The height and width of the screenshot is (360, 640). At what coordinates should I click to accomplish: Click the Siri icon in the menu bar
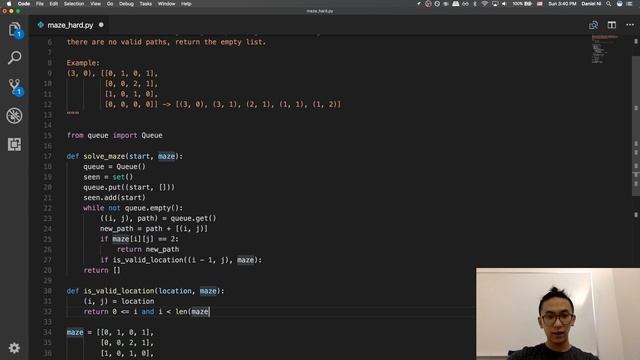click(x=619, y=4)
